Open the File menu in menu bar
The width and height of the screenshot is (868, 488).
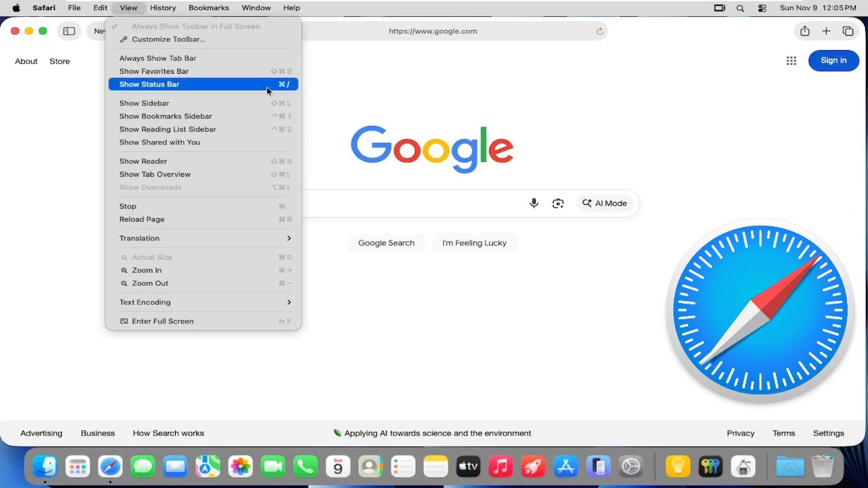coord(75,8)
